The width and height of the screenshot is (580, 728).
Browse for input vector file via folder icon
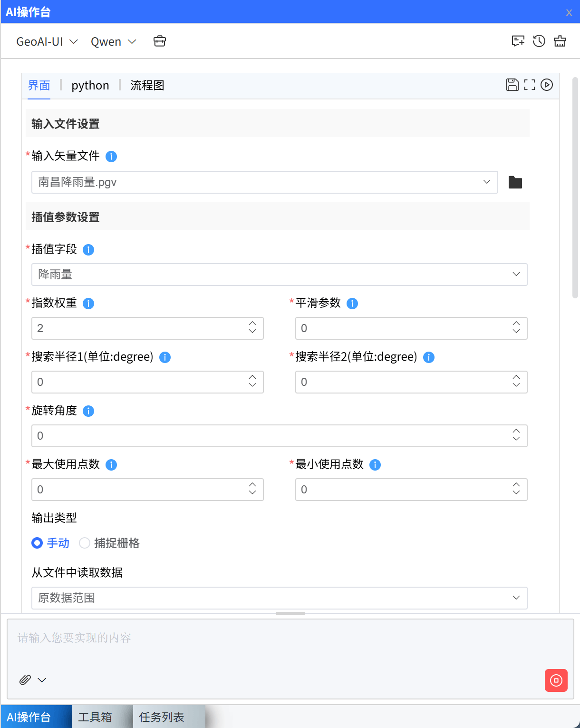point(515,182)
